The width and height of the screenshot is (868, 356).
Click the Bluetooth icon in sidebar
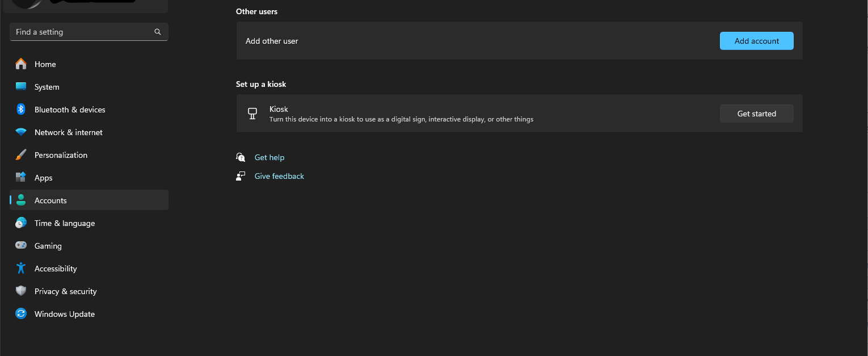(x=21, y=110)
